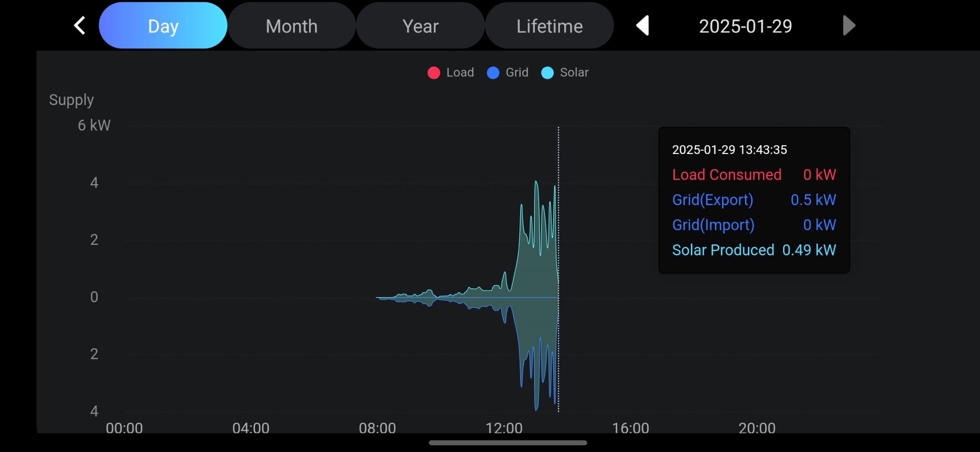Go to next day with right triangle
Screen dimensions: 980x452
(848, 25)
